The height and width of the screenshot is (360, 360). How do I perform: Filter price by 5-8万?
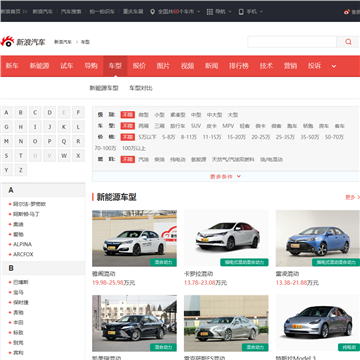point(169,137)
